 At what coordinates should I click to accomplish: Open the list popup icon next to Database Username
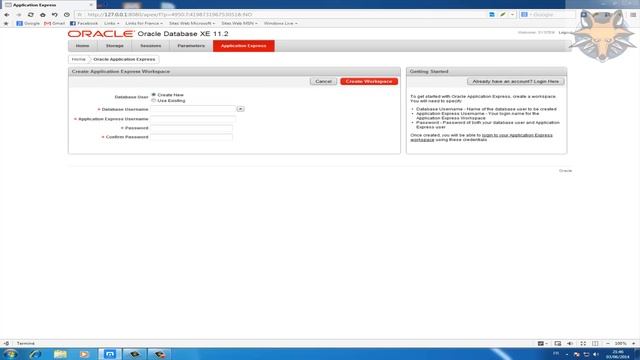coord(240,109)
